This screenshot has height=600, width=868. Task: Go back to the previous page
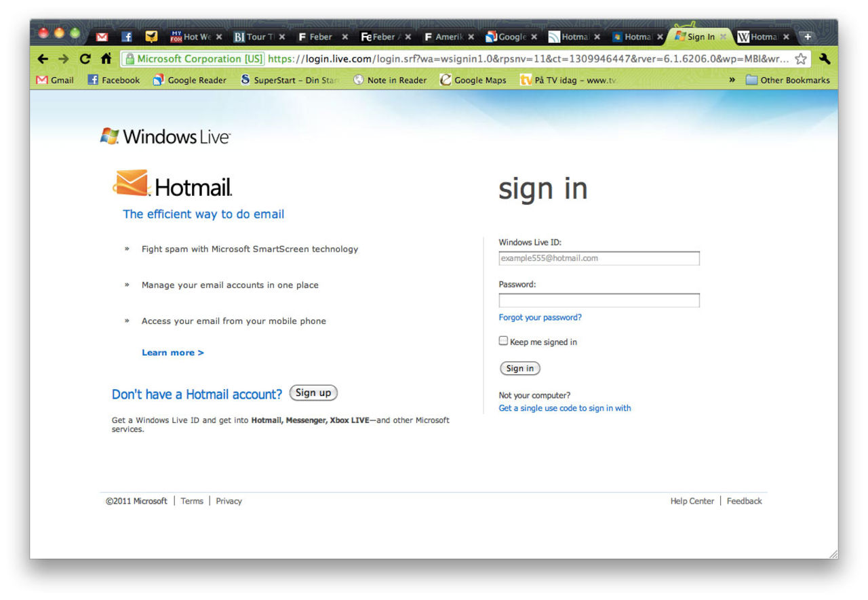42,59
